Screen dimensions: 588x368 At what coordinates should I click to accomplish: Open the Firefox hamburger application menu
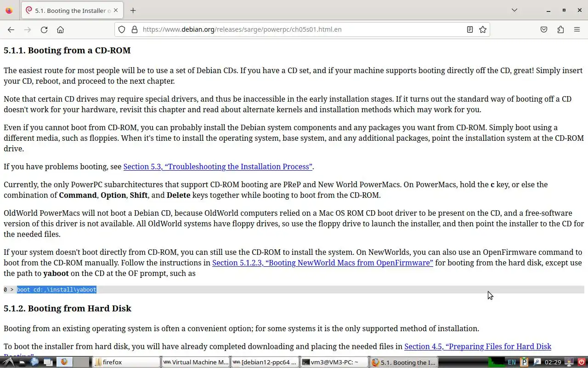[x=577, y=29]
